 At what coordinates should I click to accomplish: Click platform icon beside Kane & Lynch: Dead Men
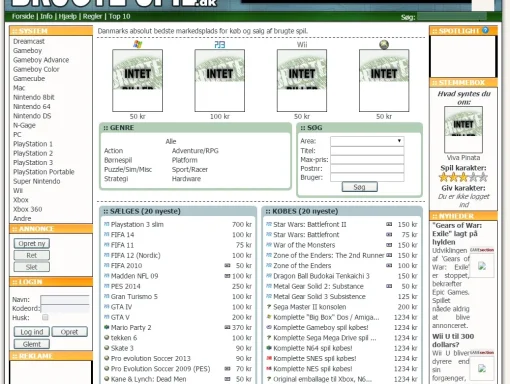click(107, 379)
